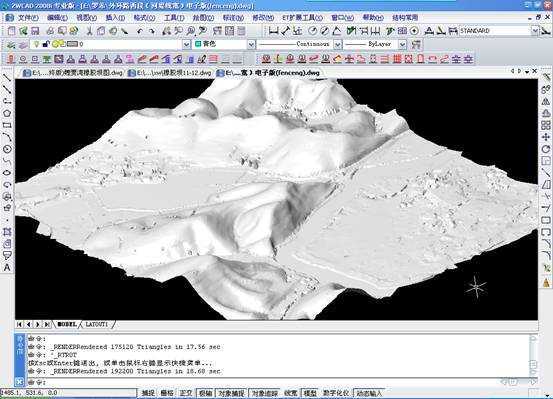The height and width of the screenshot is (399, 553).
Task: Toggle 动态输入 dynamic input in status bar
Action: [x=369, y=393]
